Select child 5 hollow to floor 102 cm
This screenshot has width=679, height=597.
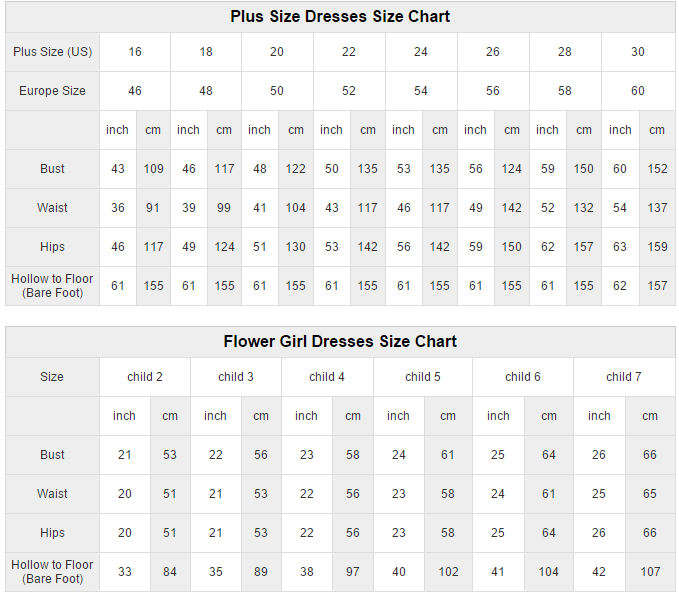[x=448, y=572]
